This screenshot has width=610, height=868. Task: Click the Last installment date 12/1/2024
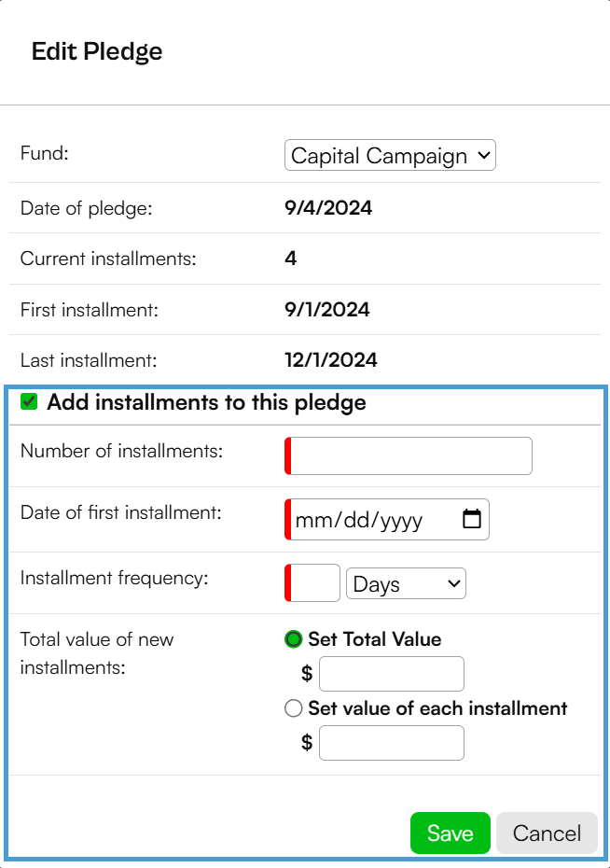331,360
